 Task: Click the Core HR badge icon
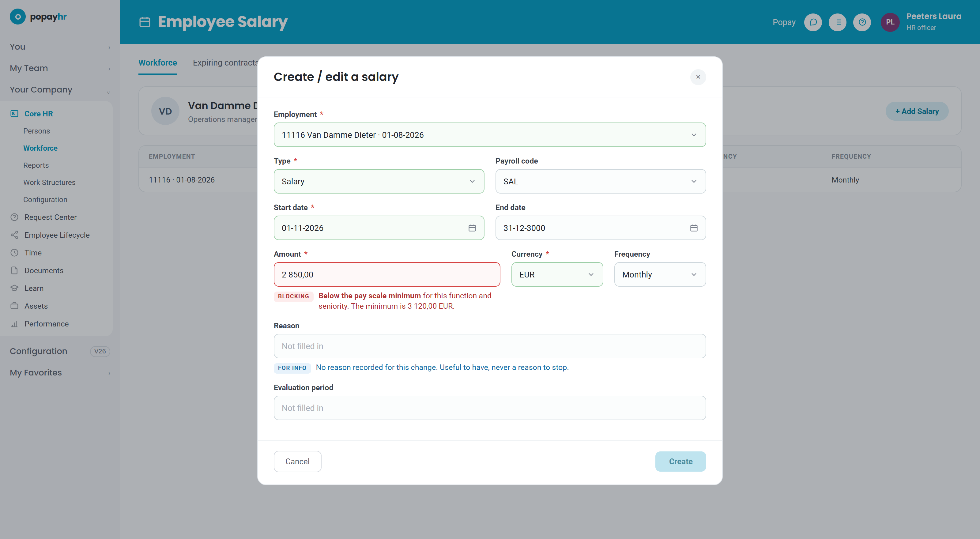14,114
